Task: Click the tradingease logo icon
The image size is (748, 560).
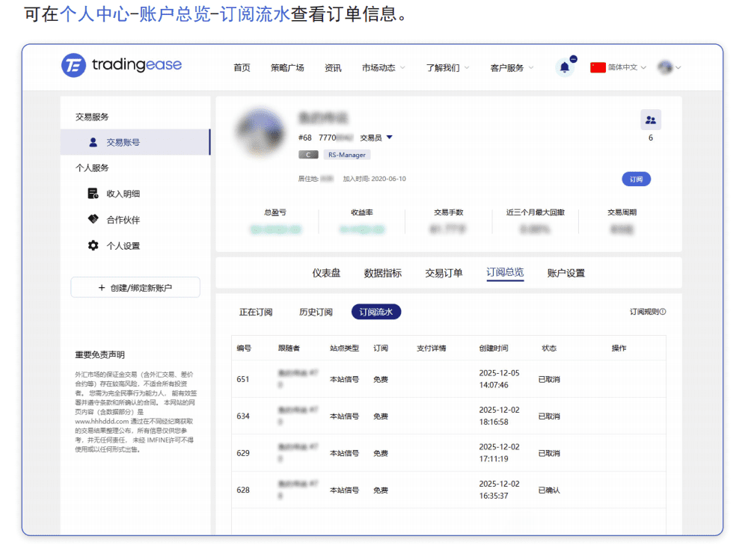Action: pos(73,66)
